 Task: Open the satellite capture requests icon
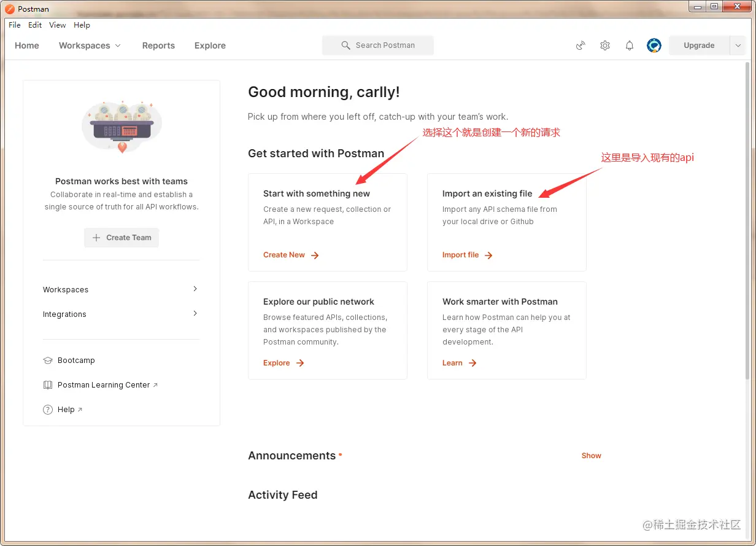(x=580, y=45)
